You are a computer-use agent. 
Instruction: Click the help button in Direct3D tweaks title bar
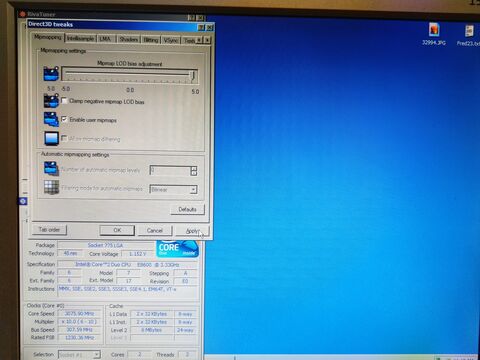tap(201, 27)
